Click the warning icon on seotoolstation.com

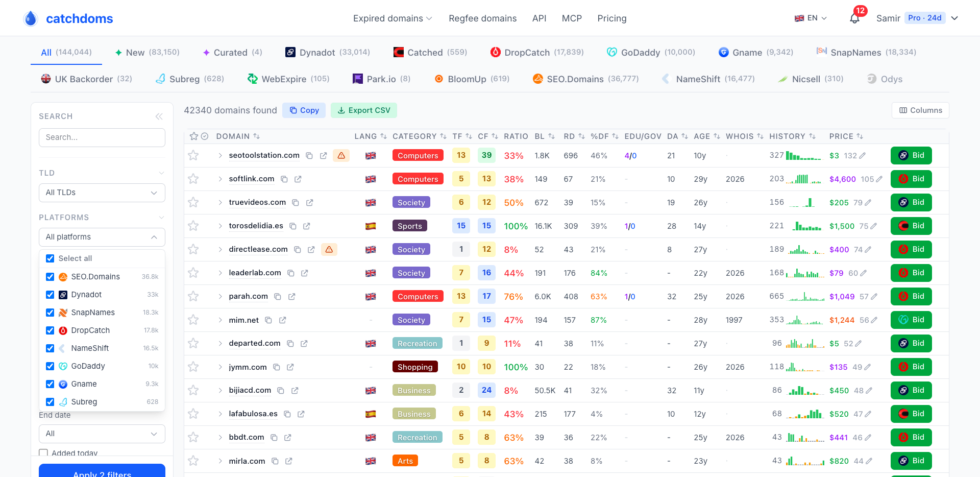(341, 155)
